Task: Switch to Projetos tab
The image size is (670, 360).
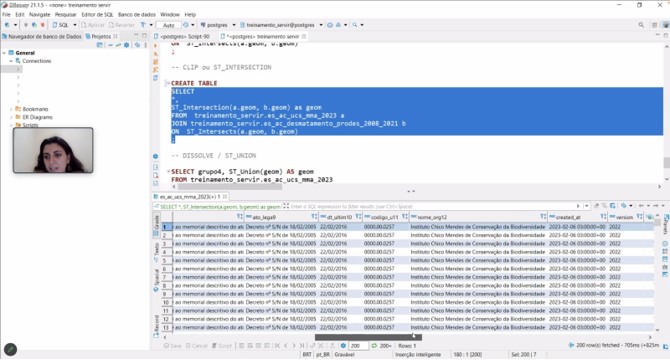Action: click(x=101, y=37)
